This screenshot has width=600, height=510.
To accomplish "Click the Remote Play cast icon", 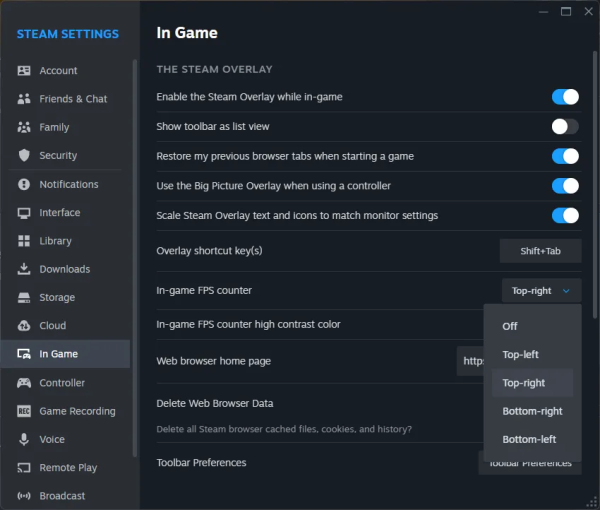I will (x=24, y=468).
